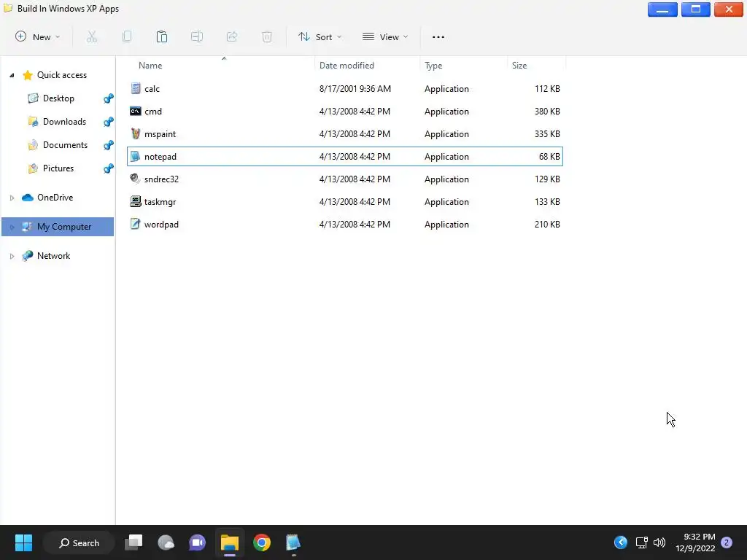The height and width of the screenshot is (560, 747).
Task: Open the New item dropdown
Action: (38, 36)
